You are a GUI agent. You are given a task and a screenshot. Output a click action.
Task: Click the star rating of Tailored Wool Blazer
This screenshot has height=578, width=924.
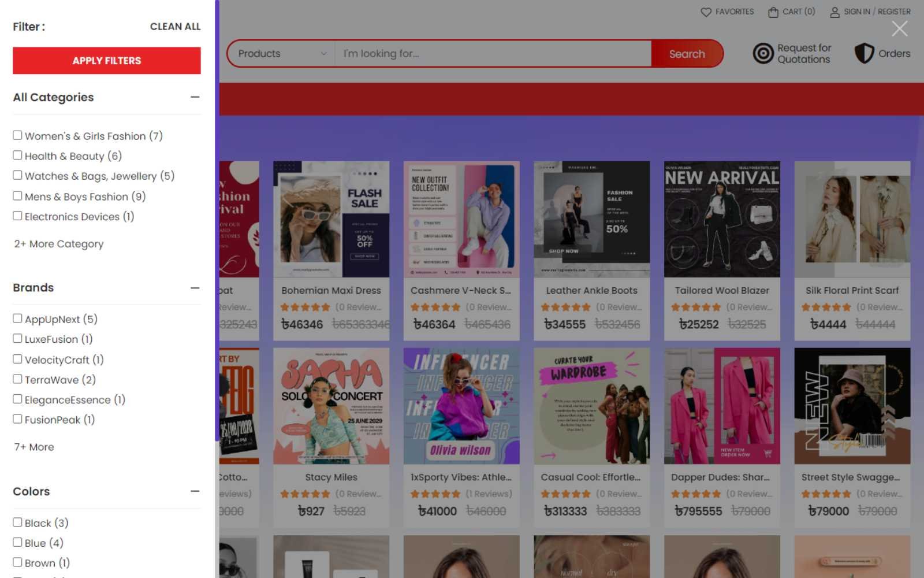point(696,307)
